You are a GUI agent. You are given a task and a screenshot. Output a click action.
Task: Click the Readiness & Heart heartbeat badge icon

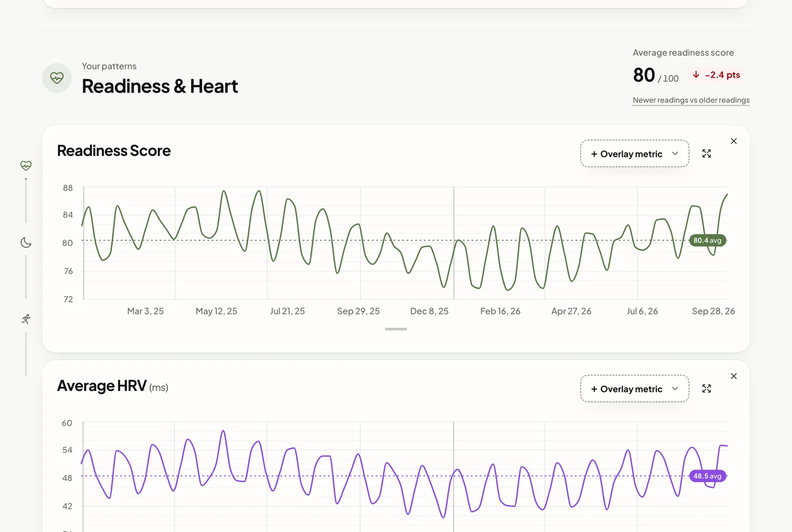coord(57,78)
